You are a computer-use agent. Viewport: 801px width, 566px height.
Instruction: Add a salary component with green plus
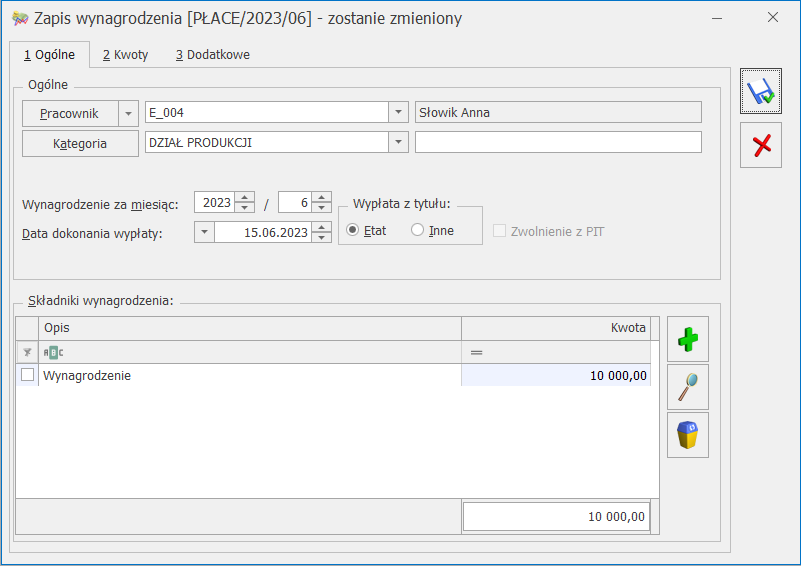click(688, 339)
